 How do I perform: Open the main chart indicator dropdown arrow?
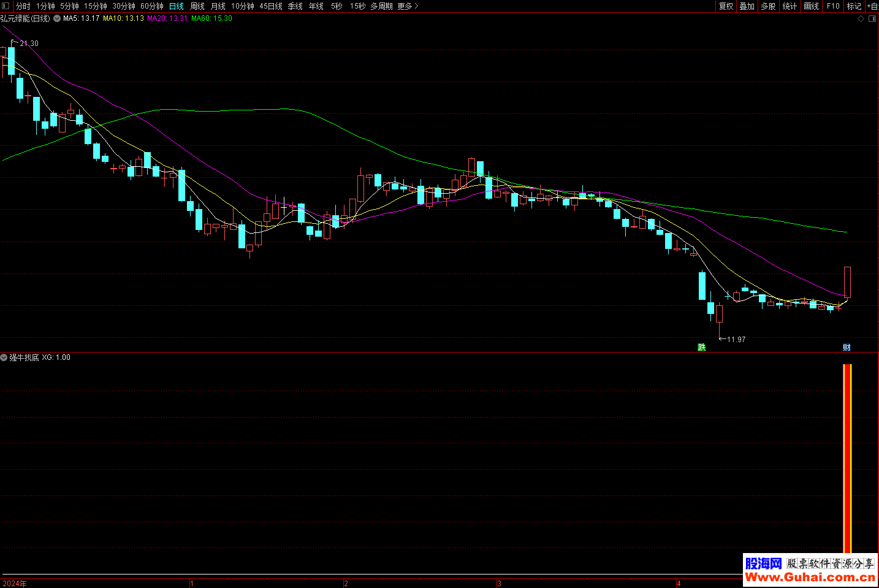click(x=57, y=18)
